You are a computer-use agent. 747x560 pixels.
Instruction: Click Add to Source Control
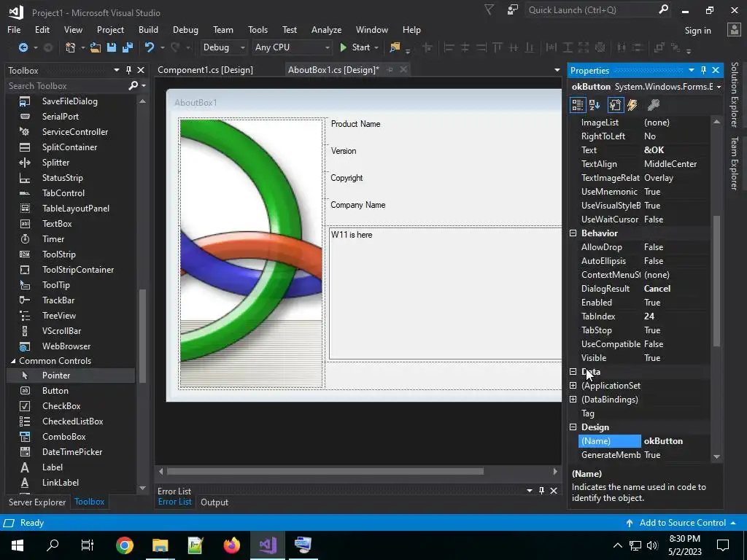682,522
